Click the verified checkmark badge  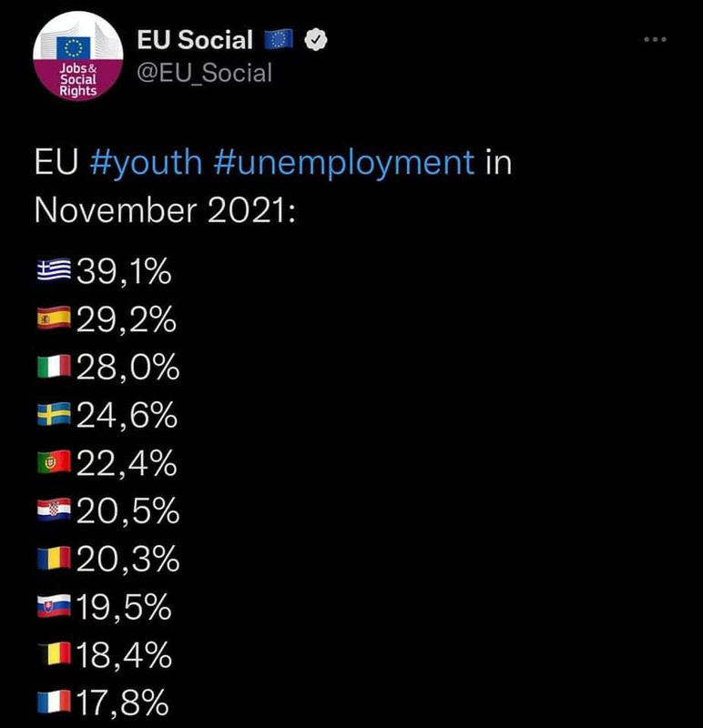[316, 40]
